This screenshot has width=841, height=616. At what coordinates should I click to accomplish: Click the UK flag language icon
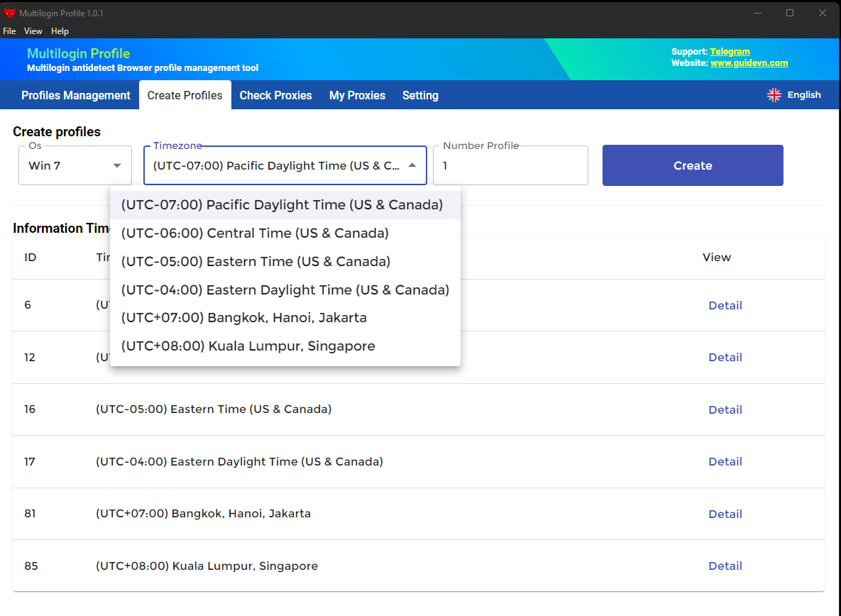pos(774,95)
